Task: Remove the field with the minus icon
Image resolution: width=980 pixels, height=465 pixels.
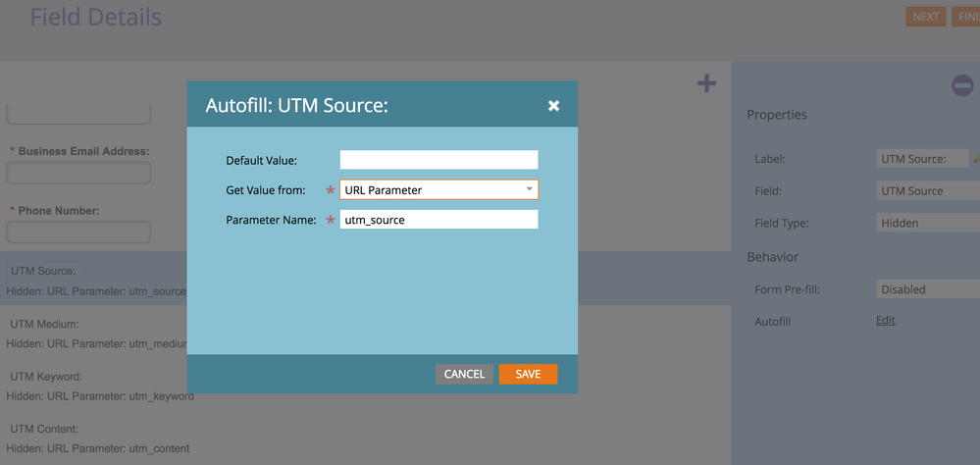Action: tap(962, 85)
